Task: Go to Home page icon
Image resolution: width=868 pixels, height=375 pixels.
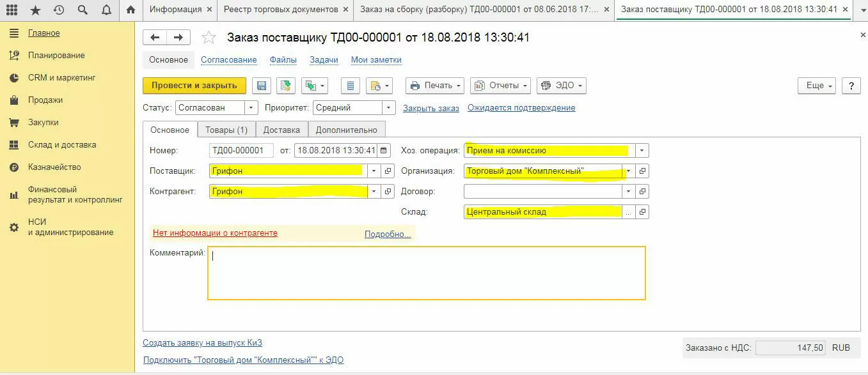Action: tap(131, 10)
